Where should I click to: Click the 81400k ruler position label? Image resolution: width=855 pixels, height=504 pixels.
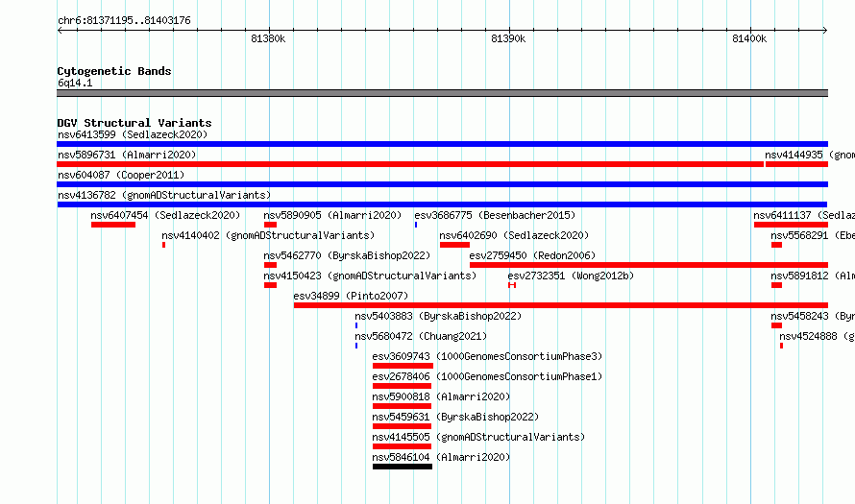[749, 38]
